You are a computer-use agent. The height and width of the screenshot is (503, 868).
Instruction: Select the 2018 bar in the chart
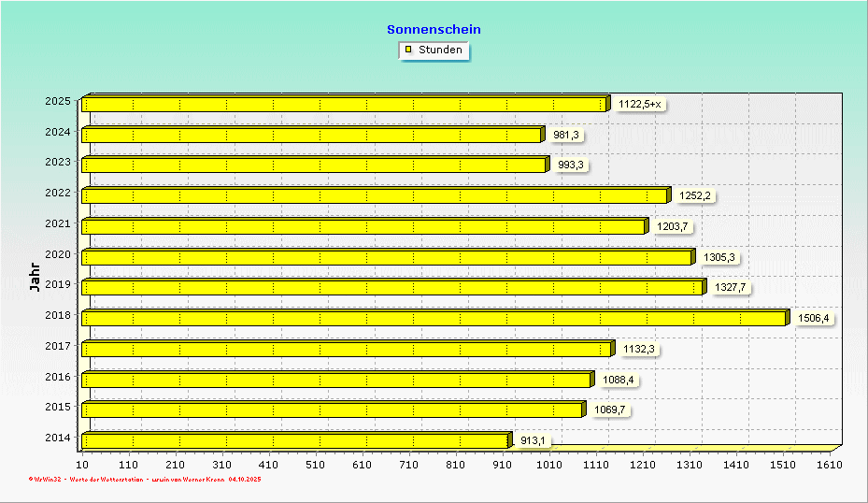(434, 319)
